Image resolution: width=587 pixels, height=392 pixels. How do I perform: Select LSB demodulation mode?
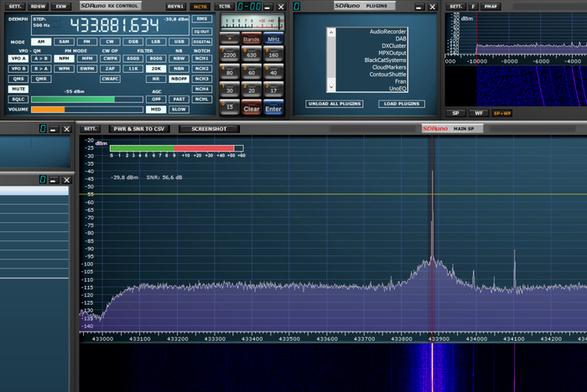[156, 42]
